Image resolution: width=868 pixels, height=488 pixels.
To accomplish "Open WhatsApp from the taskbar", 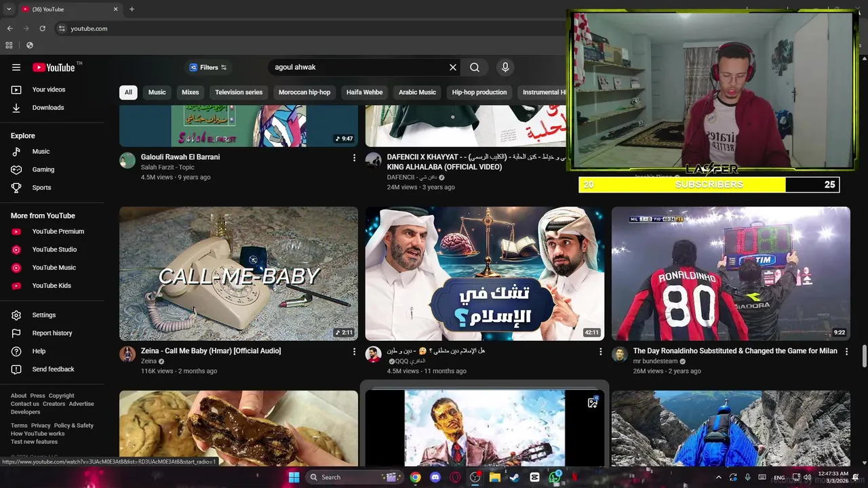I will 555,477.
